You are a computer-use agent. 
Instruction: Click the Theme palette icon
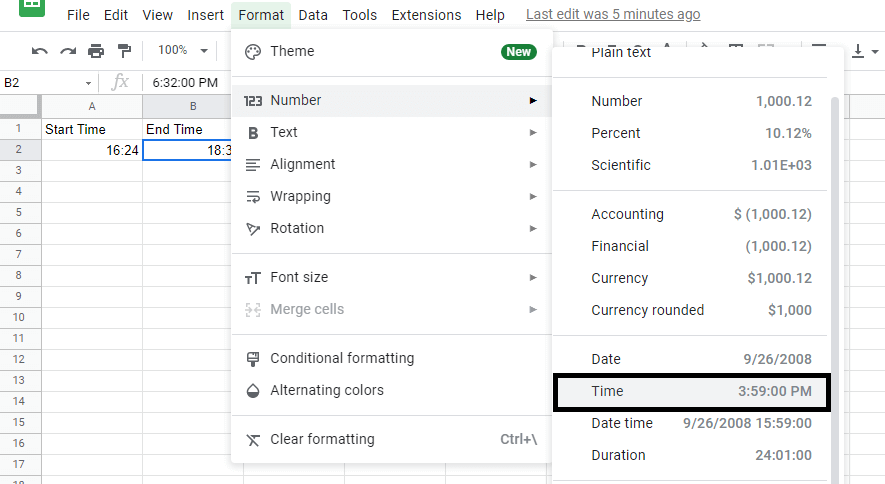click(253, 52)
